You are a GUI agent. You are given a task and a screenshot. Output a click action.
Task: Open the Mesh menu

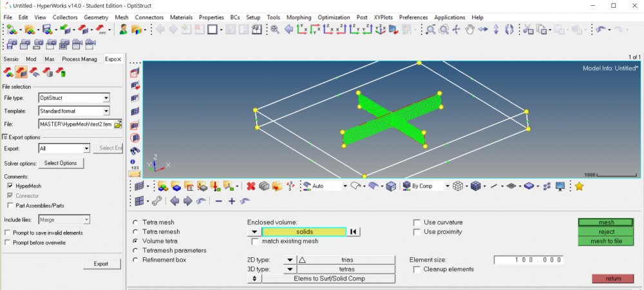122,17
